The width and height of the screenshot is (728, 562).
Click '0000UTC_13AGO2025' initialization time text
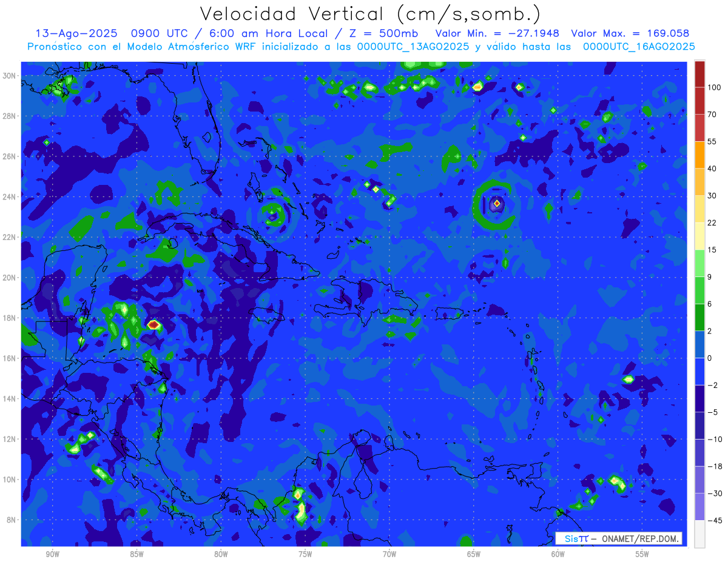(413, 47)
